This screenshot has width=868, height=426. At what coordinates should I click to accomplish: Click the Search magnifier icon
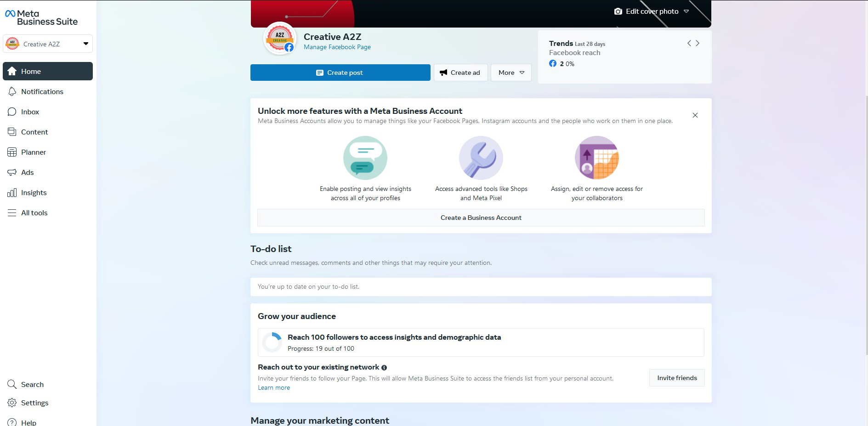[12, 384]
